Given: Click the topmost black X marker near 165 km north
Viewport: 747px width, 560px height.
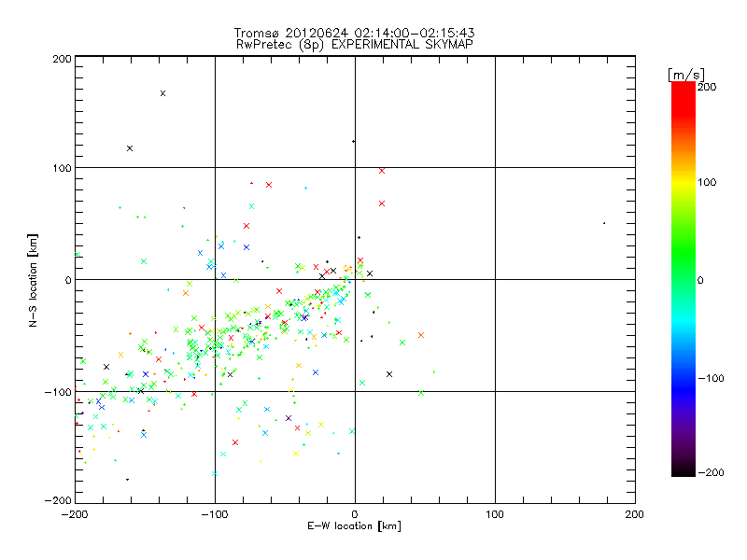Looking at the screenshot, I should coord(162,93).
